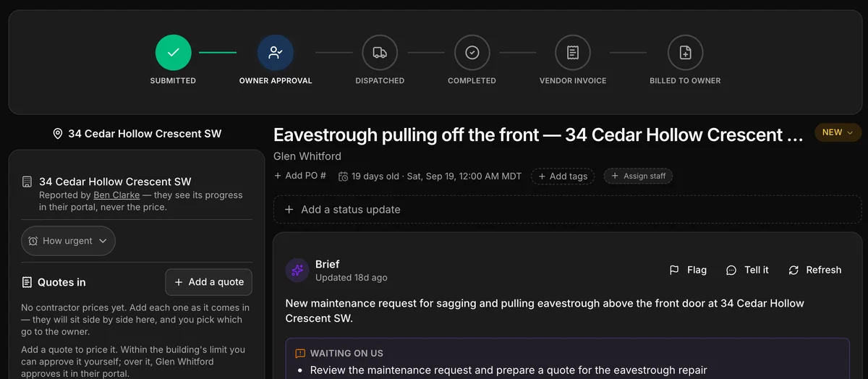
Task: Click the Dispatched truck step icon
Action: [380, 53]
